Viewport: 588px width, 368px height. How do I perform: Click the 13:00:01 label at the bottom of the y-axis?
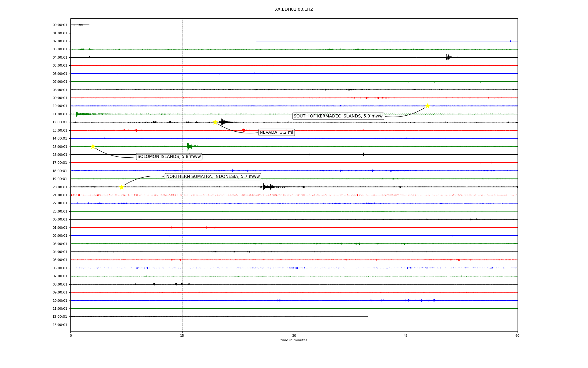[x=60, y=325]
